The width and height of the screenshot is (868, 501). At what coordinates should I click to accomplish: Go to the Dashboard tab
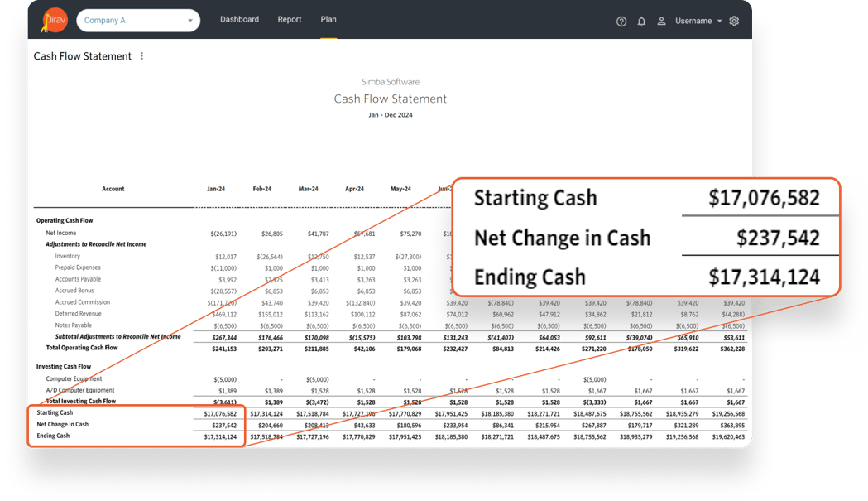pyautogui.click(x=239, y=20)
